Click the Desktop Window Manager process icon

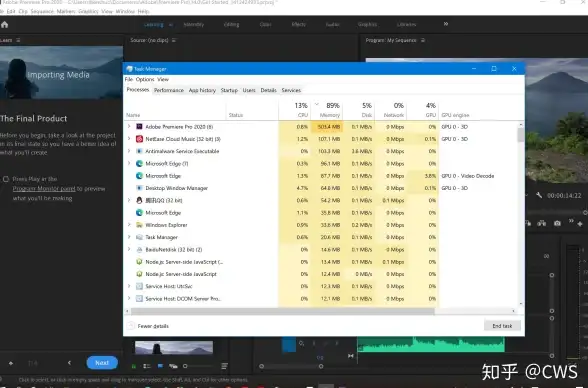(x=139, y=188)
